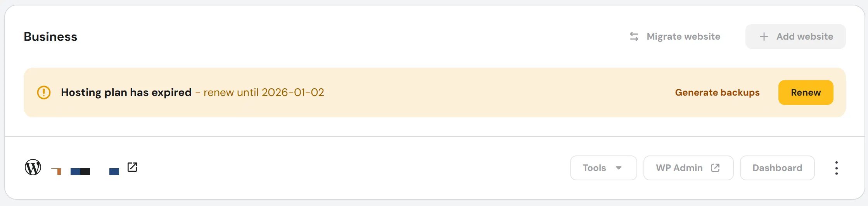Click the Migrate website swap-arrows icon
The width and height of the screenshot is (868, 206).
pos(634,37)
